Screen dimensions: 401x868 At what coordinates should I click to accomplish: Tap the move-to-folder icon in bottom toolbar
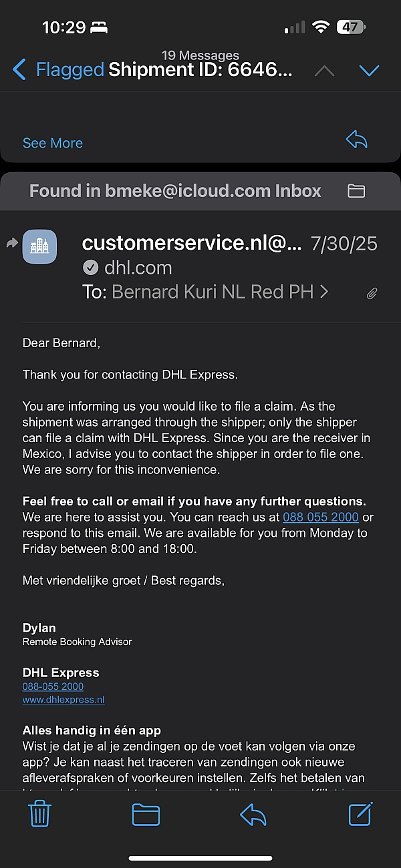[146, 815]
